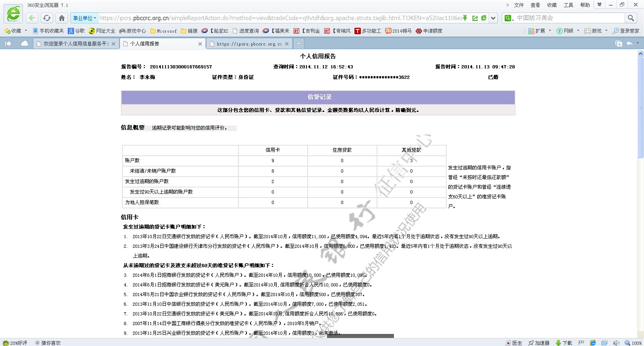This screenshot has height=346, width=644.
Task: Expand the 收藏 favorites dropdown arrow
Action: (26, 31)
